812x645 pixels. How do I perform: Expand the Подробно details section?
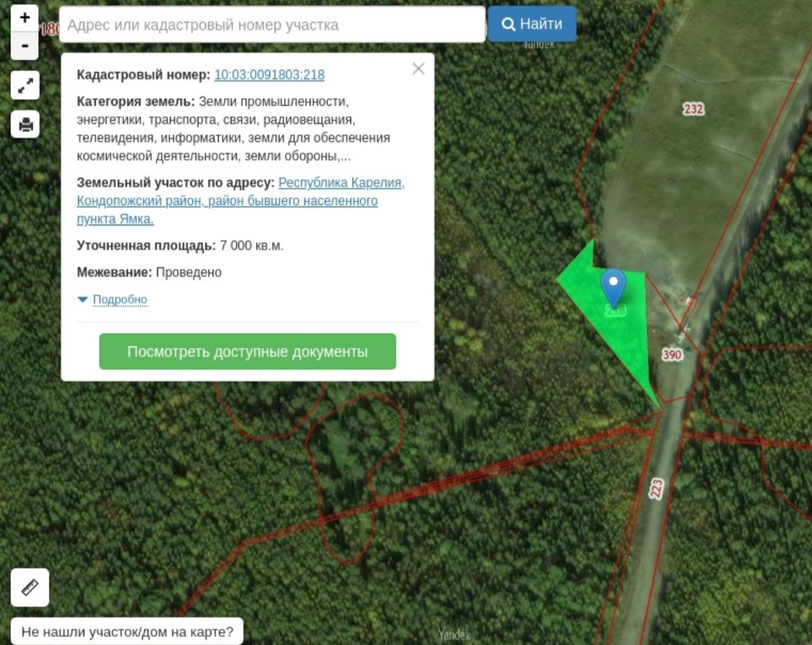click(120, 299)
